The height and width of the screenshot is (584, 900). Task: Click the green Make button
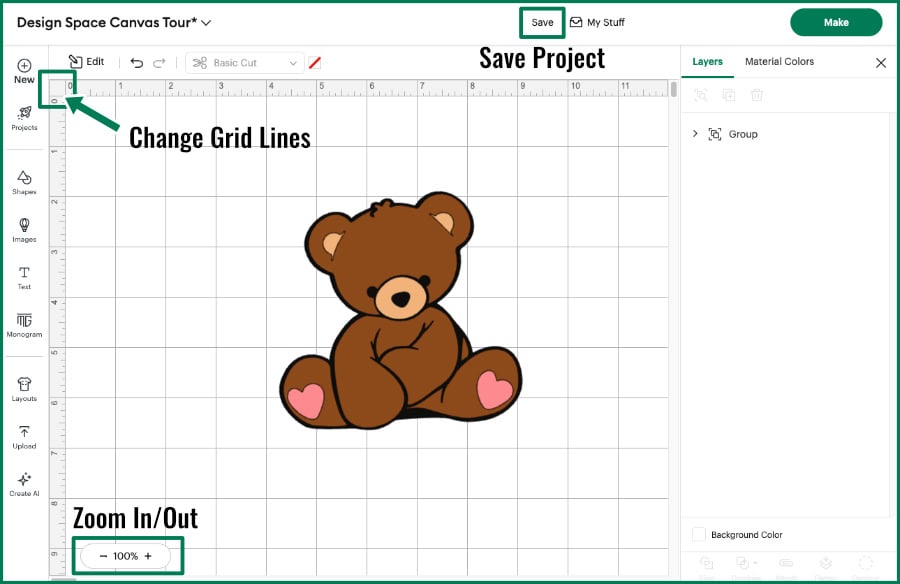[x=836, y=22]
